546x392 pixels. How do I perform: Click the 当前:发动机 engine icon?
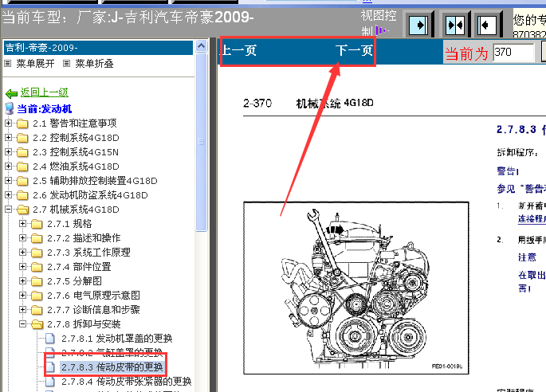tap(10, 108)
